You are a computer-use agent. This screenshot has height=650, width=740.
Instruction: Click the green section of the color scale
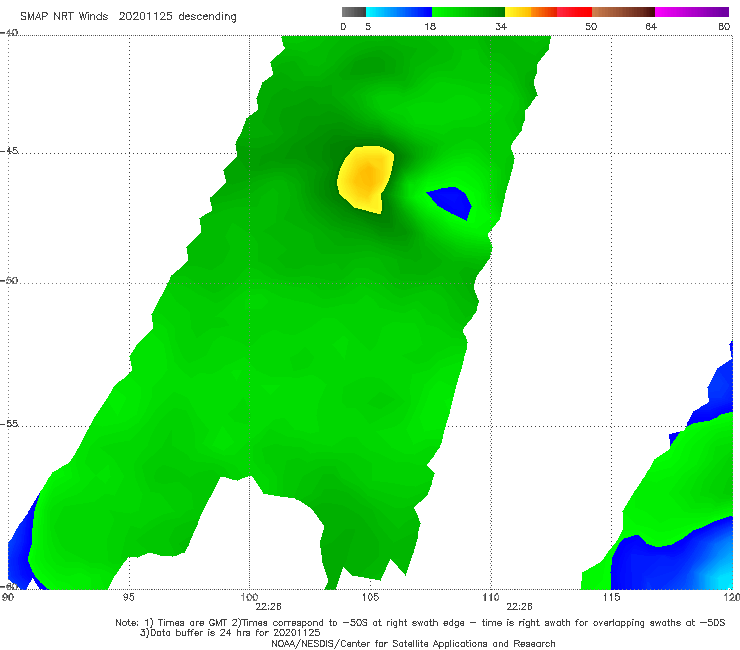468,12
